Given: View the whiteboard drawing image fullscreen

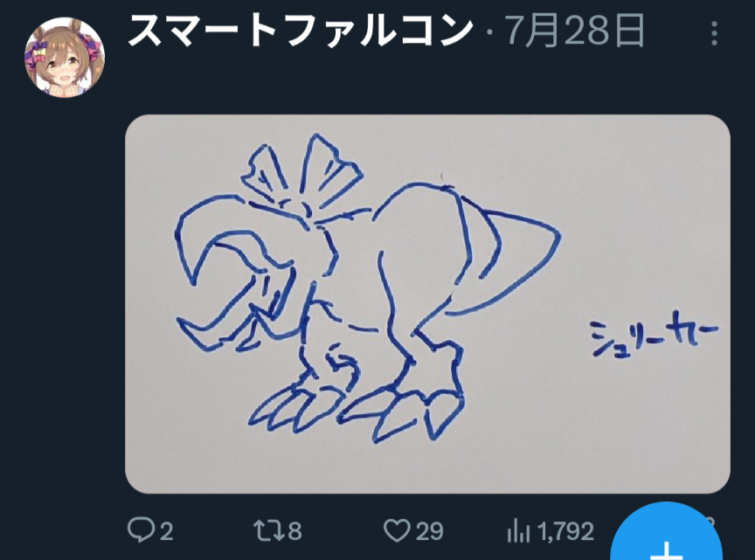Looking at the screenshot, I should [x=427, y=304].
